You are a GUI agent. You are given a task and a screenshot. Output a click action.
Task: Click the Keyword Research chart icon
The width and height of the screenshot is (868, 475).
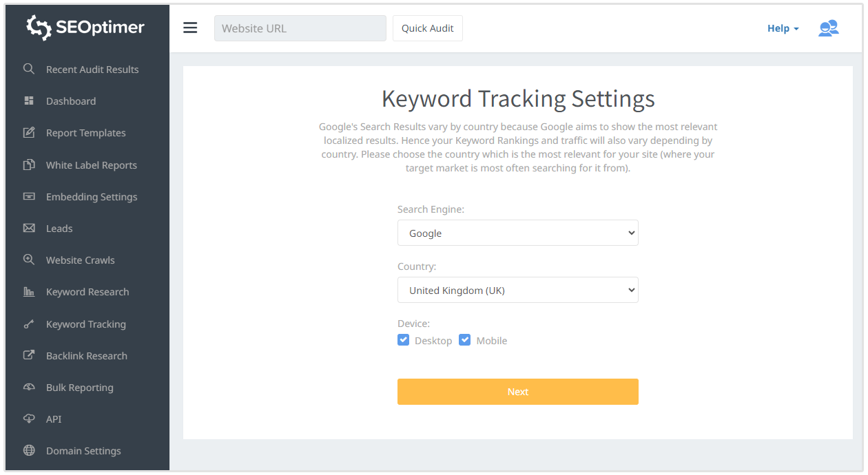tap(29, 292)
